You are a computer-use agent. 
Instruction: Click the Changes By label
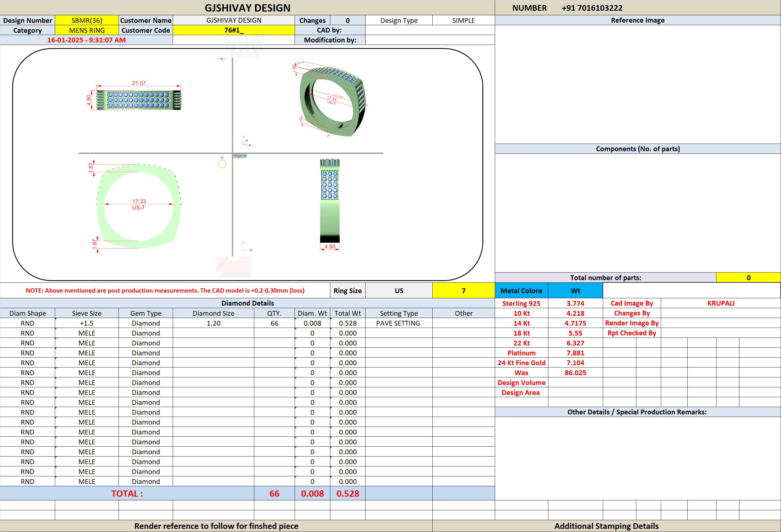click(x=632, y=313)
